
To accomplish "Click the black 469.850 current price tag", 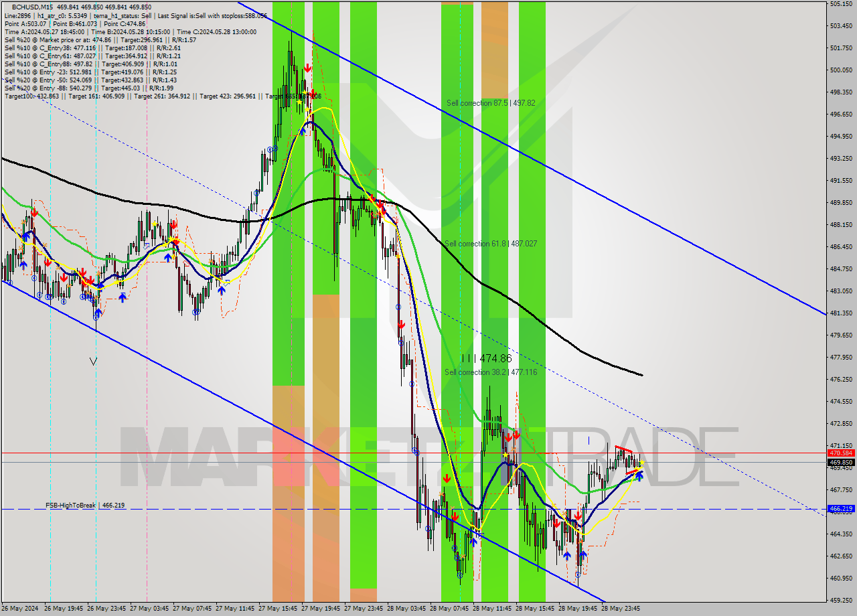I will coord(841,462).
